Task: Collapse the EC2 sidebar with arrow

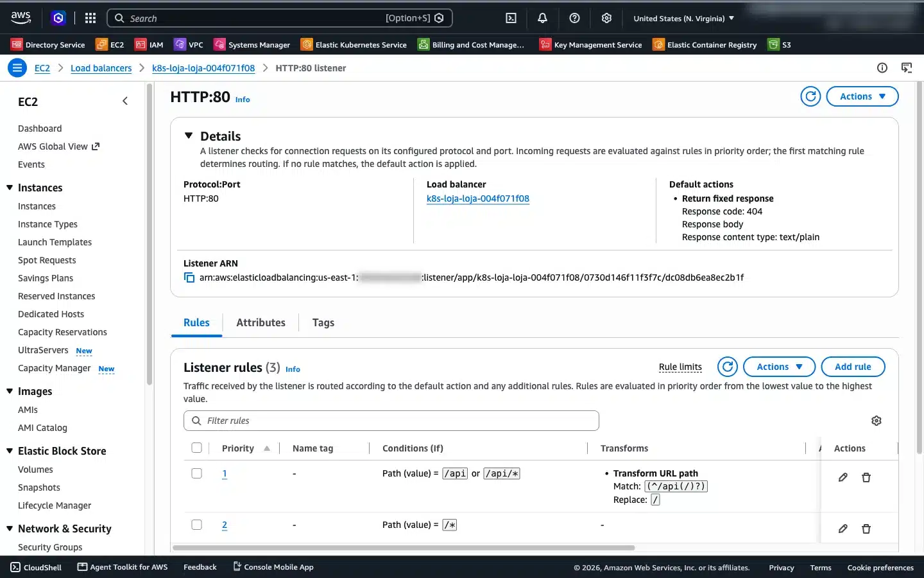Action: click(125, 101)
